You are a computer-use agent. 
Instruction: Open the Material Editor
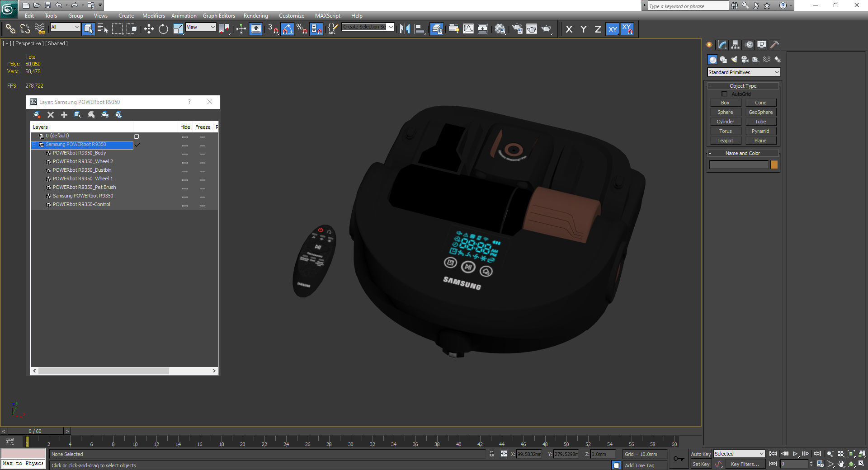500,29
